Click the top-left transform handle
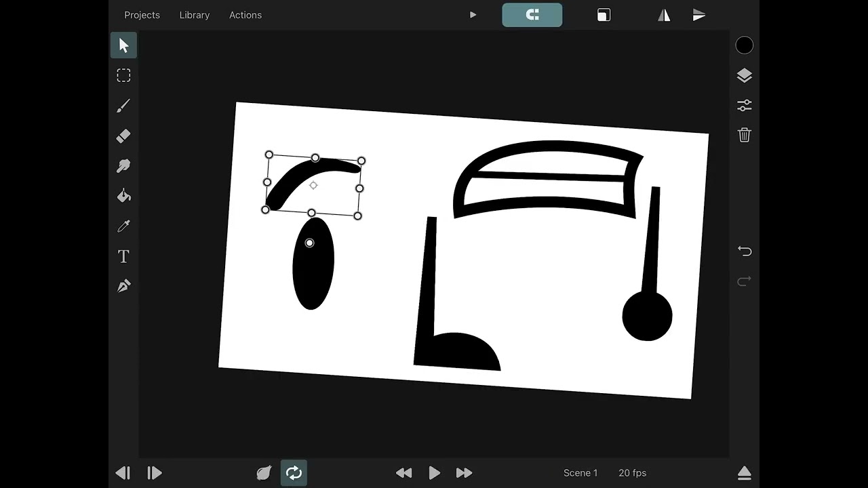The width and height of the screenshot is (868, 488). (269, 155)
